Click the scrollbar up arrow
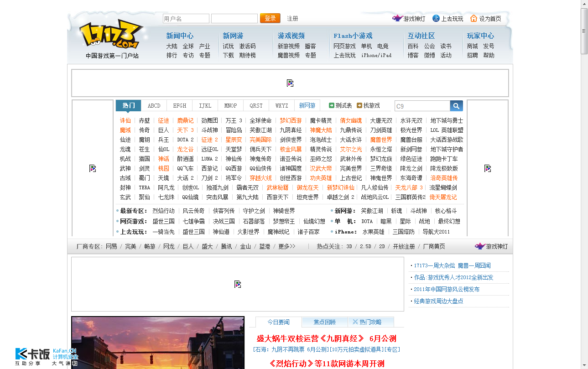The width and height of the screenshot is (588, 369). [584, 4]
